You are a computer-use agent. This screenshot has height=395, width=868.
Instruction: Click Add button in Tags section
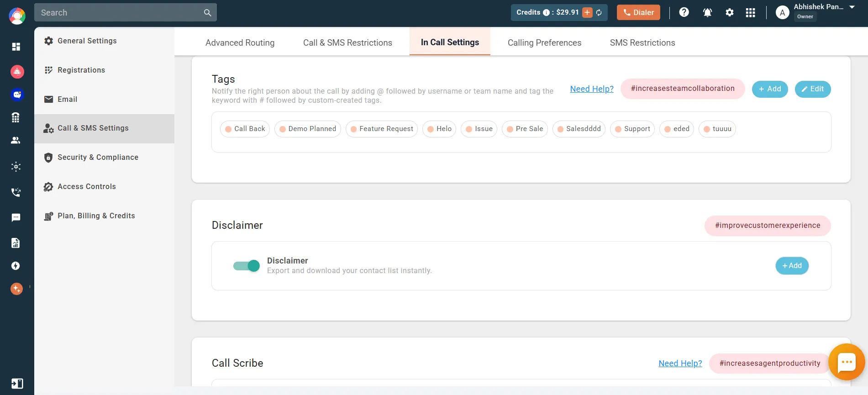coord(770,89)
